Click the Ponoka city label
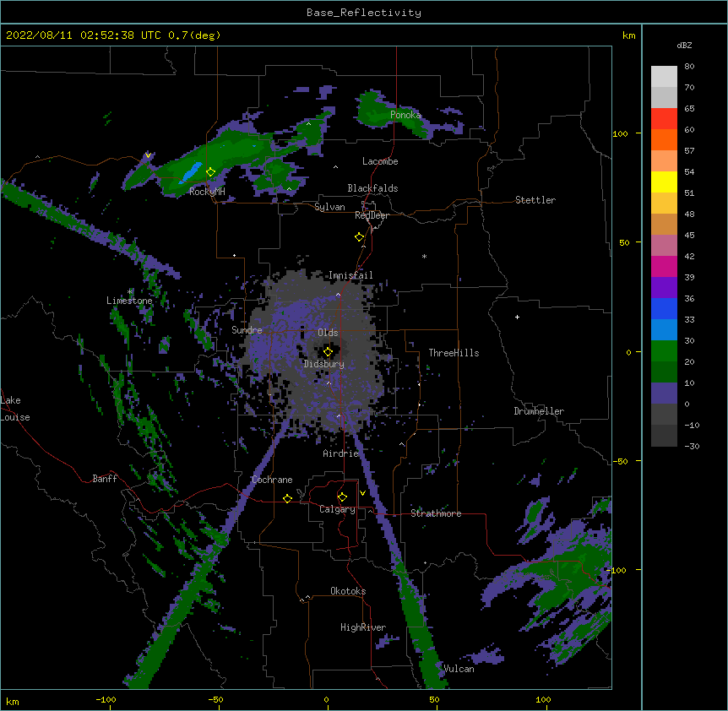Image resolution: width=728 pixels, height=711 pixels. (405, 115)
